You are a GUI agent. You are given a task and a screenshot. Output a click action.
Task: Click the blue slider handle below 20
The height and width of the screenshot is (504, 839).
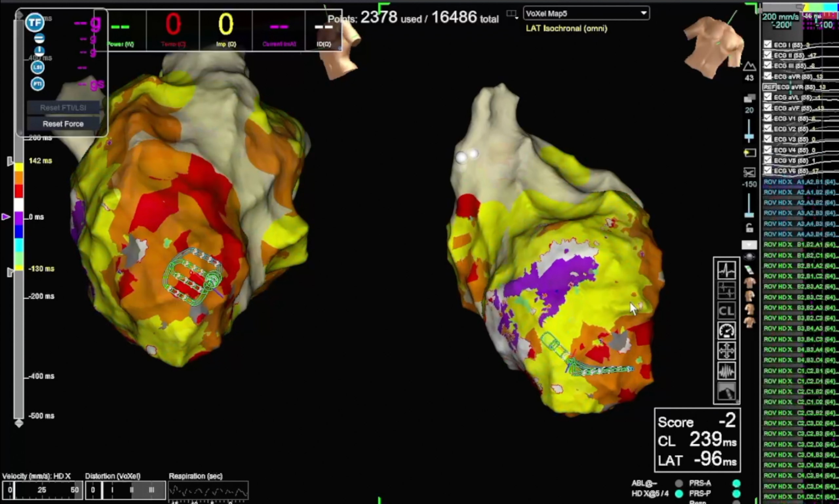(749, 137)
